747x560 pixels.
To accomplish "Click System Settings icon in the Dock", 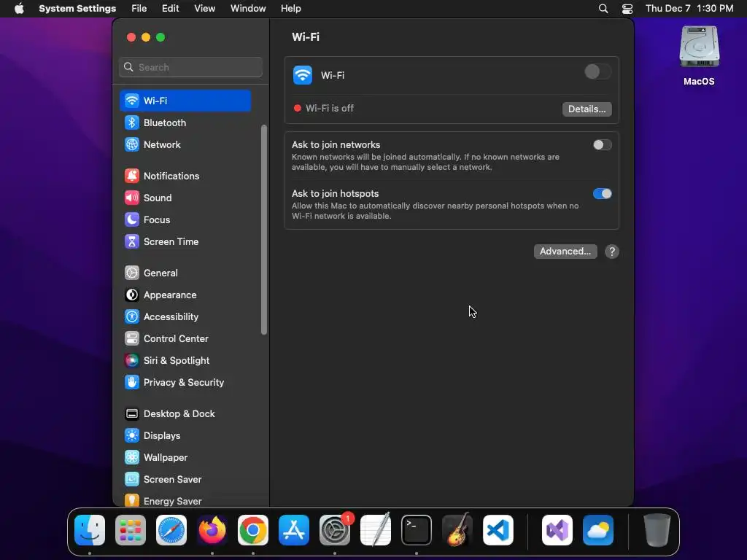I will click(335, 530).
